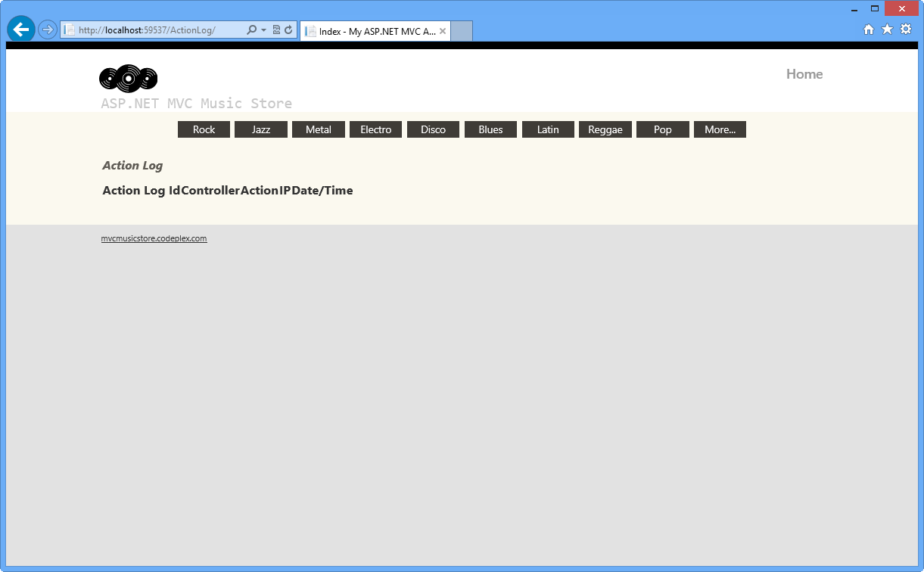Click the Home navigation link

[x=804, y=74]
